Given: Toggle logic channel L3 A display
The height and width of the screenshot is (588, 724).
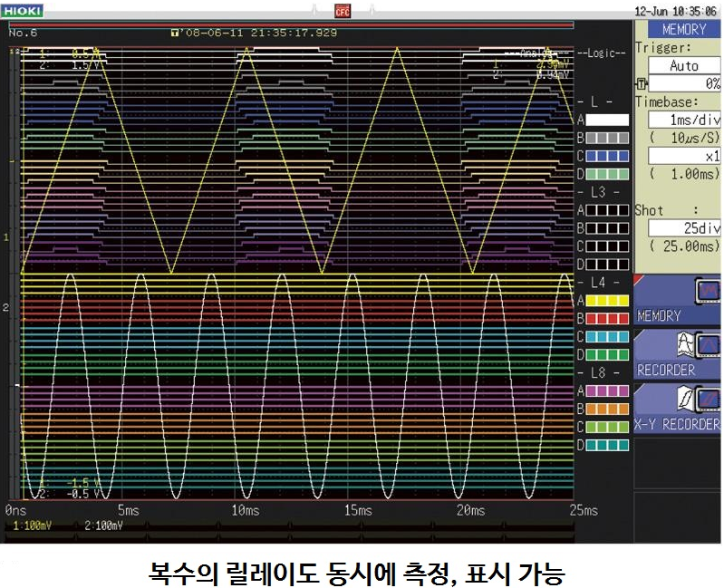Looking at the screenshot, I should (x=607, y=210).
